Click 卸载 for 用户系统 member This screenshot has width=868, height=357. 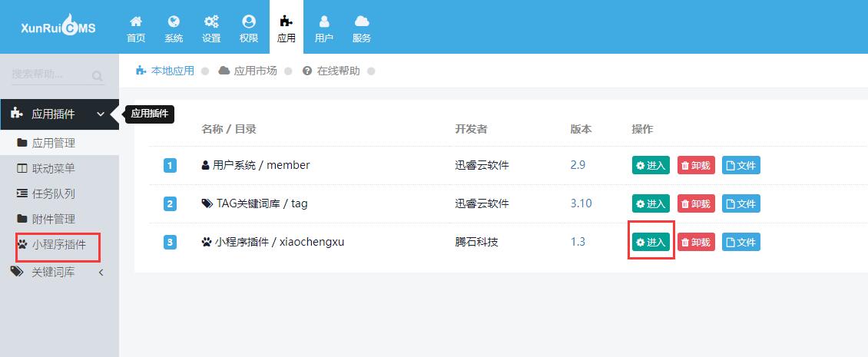(696, 166)
